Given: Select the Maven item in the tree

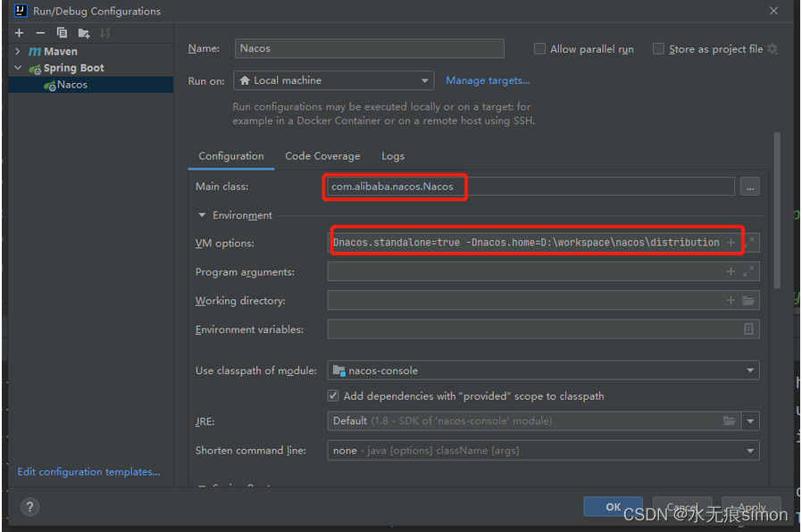Looking at the screenshot, I should [61, 52].
